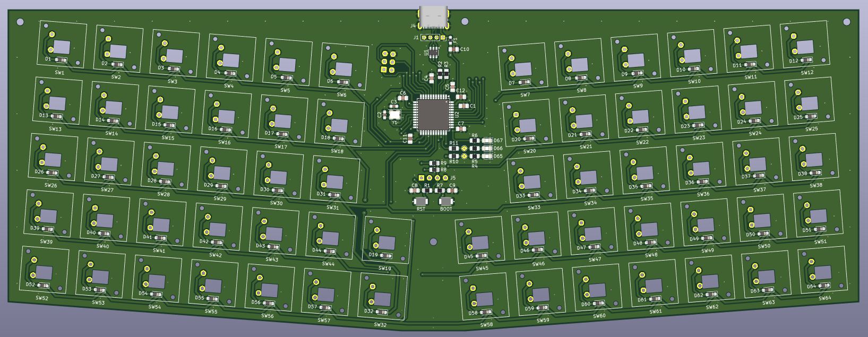
Task: Select the U2 microcontroller chip
Action: tap(433, 114)
